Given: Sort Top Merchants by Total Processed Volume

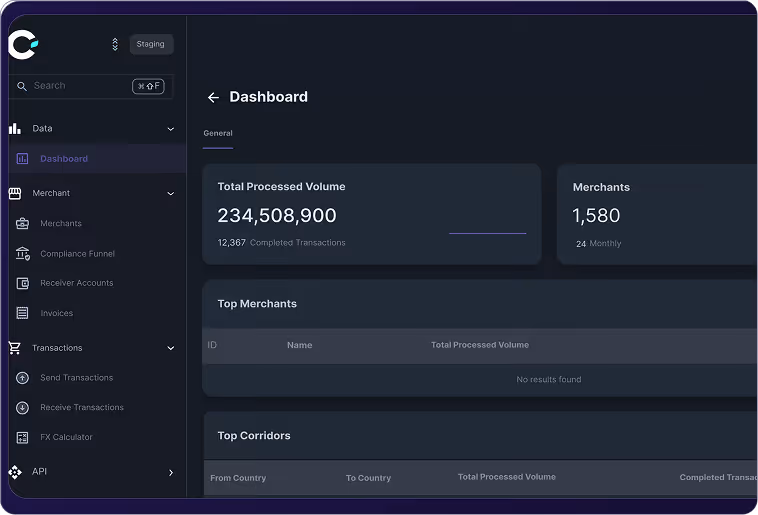Looking at the screenshot, I should 480,345.
